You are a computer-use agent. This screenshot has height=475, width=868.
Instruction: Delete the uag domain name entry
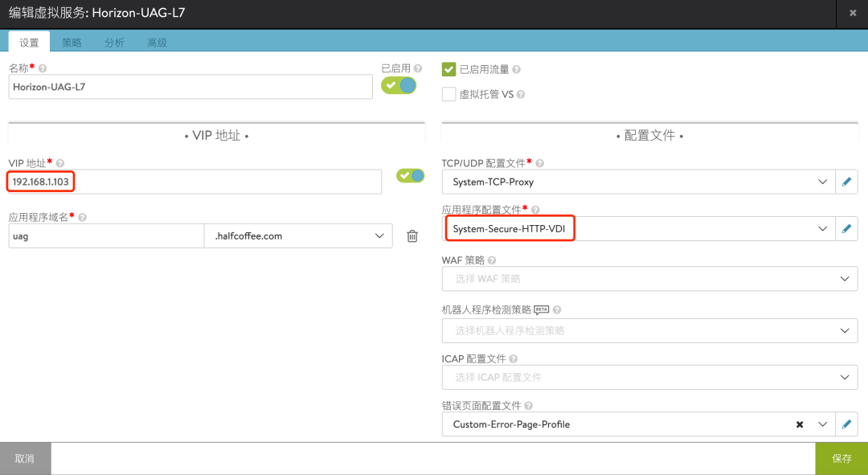412,235
